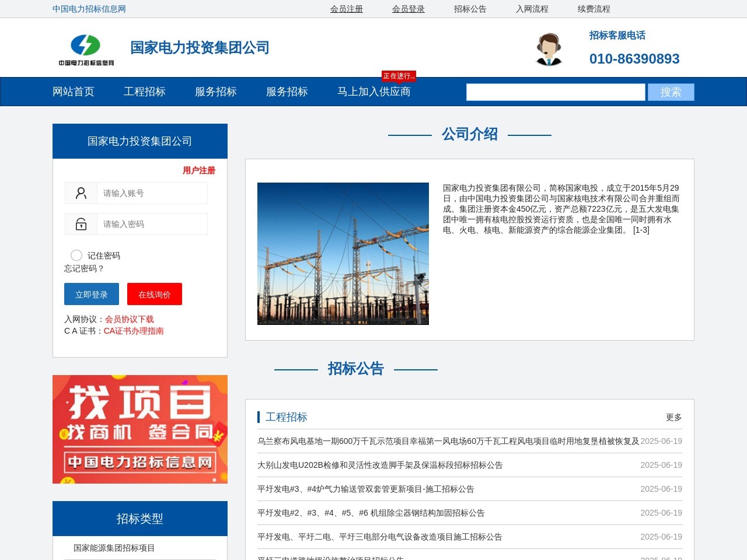The width and height of the screenshot is (747, 560).
Task: Open the second 服务招标 navigation item
Action: 287,92
